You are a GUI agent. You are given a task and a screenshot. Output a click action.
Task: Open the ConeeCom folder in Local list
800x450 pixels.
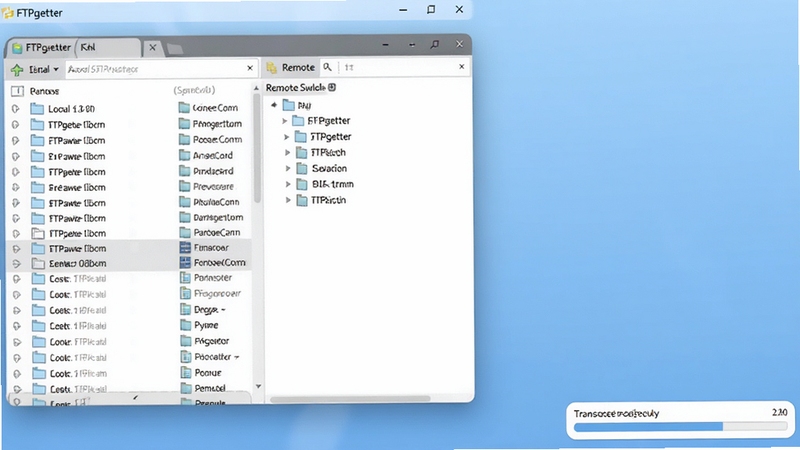(x=209, y=108)
